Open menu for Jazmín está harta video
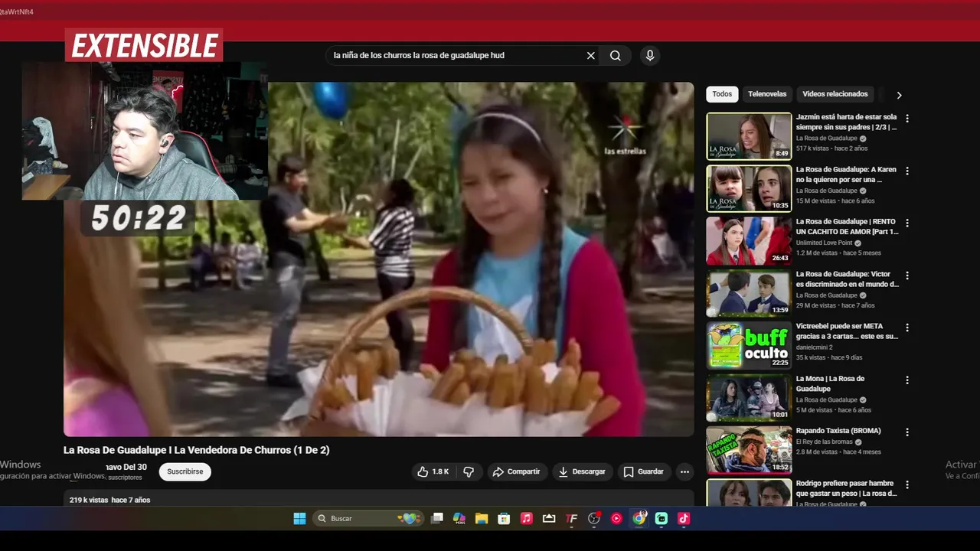This screenshot has width=980, height=551. [907, 119]
